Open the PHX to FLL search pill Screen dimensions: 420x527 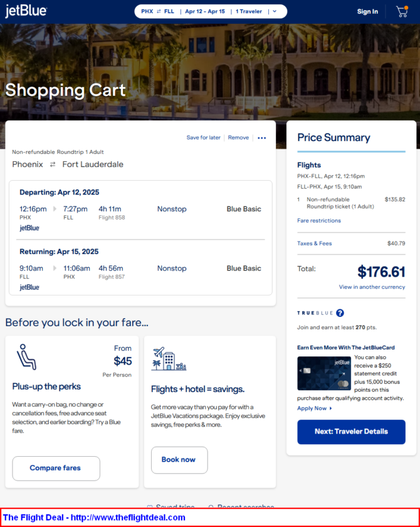point(211,11)
